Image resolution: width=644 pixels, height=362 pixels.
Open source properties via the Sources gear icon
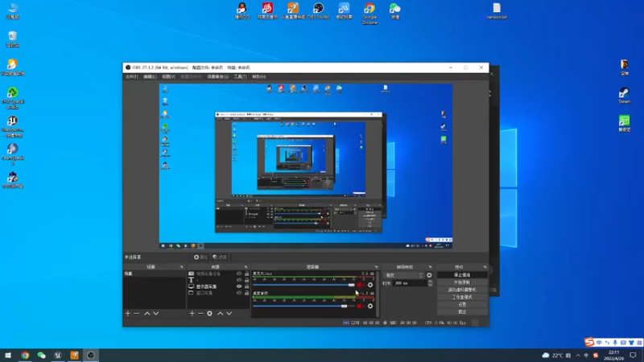coord(210,314)
